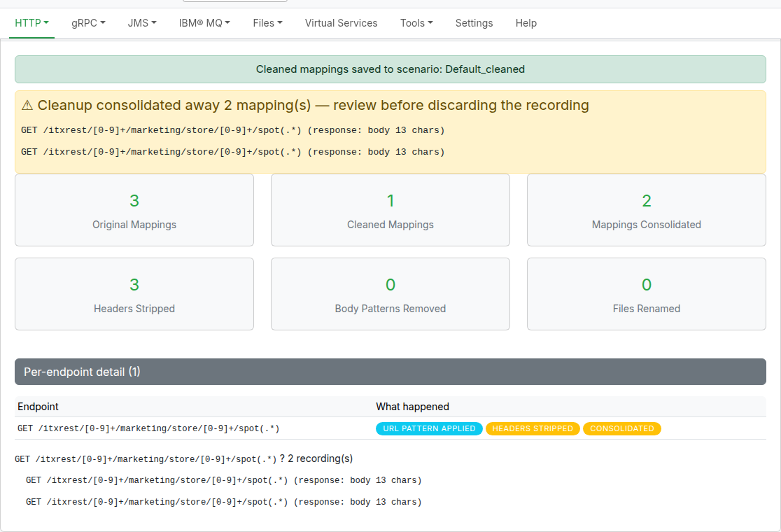Viewport: 781px width, 532px height.
Task: Click the Files Renamed stat card
Action: pos(647,294)
